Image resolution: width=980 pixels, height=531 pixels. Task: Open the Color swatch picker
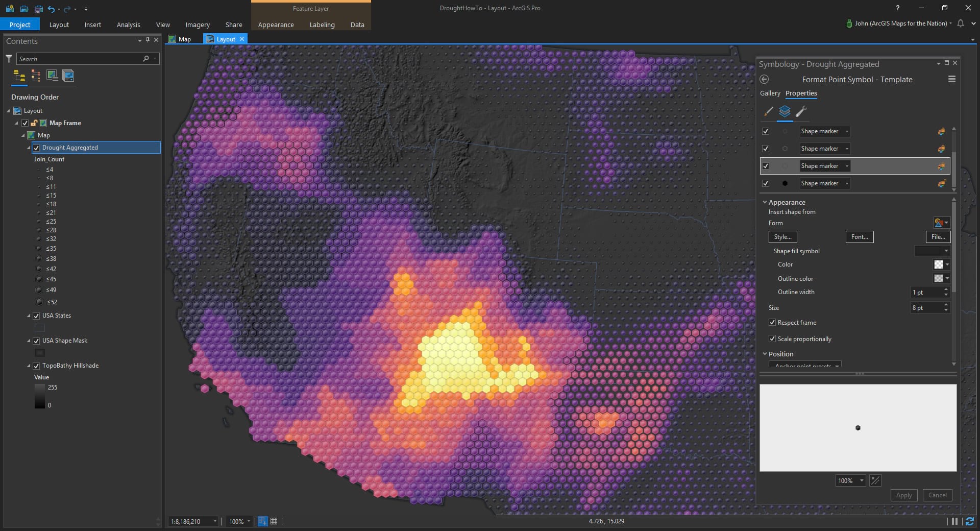click(941, 264)
